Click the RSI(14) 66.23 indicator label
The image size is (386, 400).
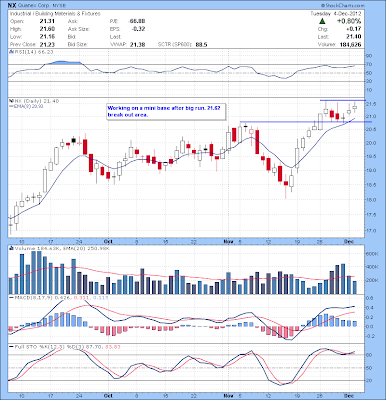(33, 52)
